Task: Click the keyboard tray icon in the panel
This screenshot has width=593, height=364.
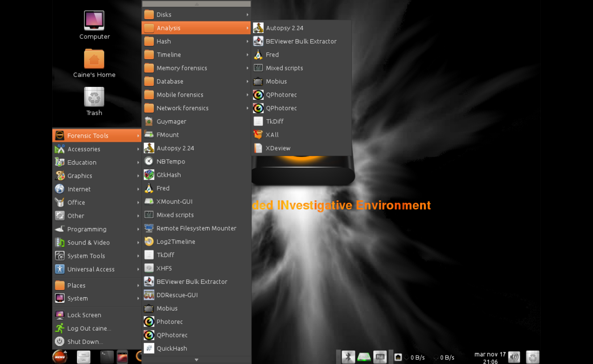Action: coord(380,357)
